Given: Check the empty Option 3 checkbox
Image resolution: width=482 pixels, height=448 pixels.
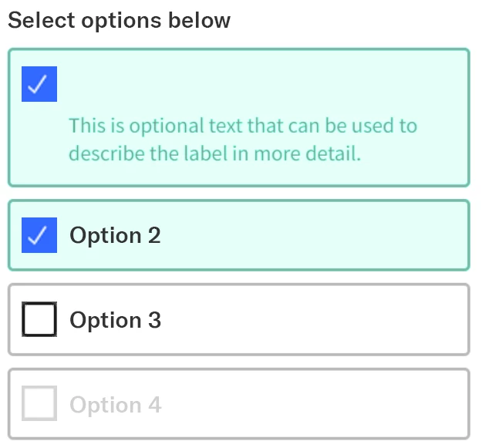Looking at the screenshot, I should click(39, 320).
